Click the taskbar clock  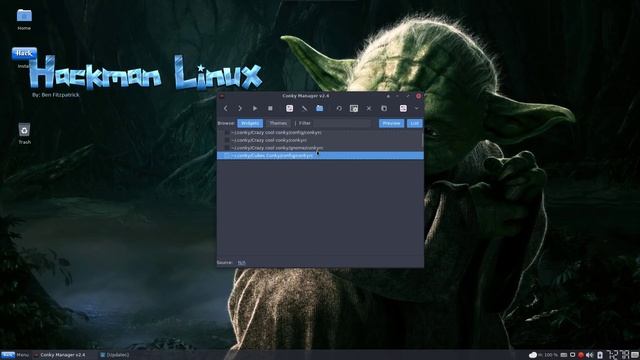[x=618, y=355]
